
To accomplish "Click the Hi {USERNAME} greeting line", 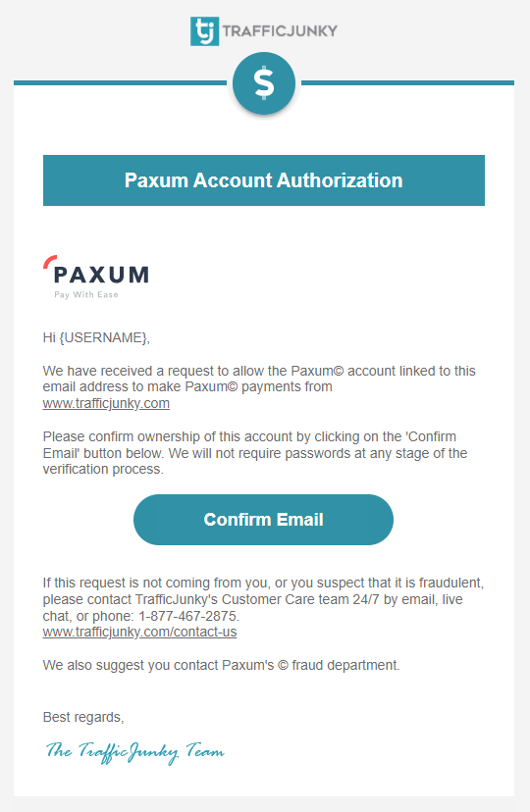I will 96,337.
